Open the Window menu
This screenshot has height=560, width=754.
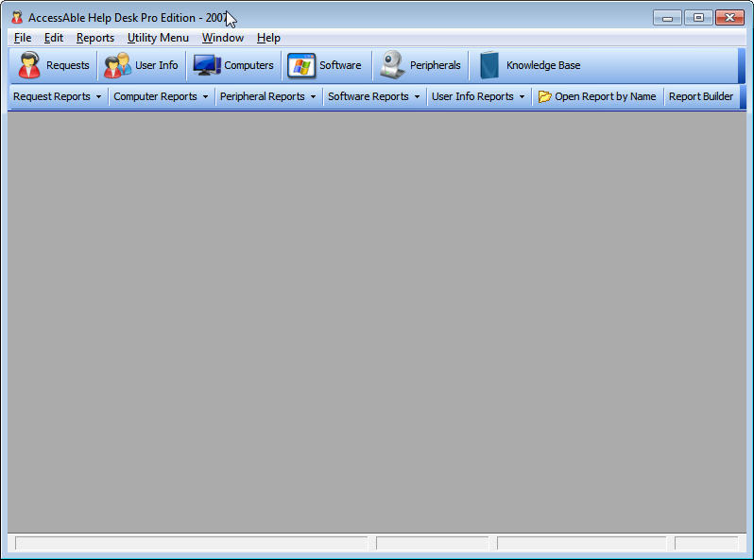pyautogui.click(x=223, y=38)
